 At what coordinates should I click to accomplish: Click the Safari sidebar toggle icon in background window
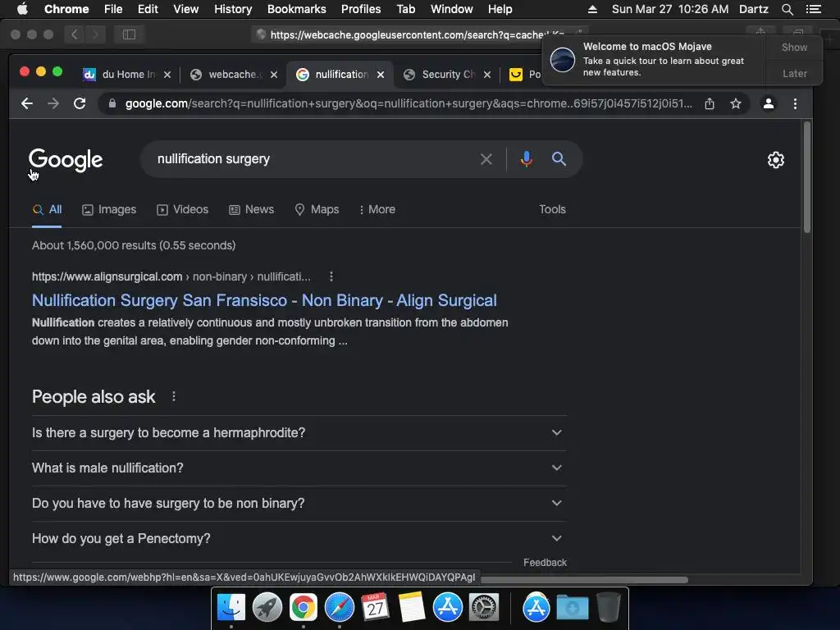129,34
